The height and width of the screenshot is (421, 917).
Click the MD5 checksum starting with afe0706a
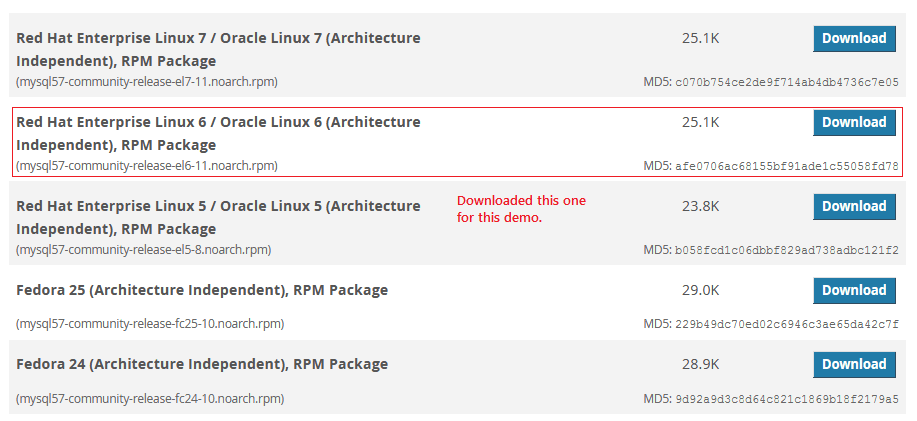(x=787, y=166)
